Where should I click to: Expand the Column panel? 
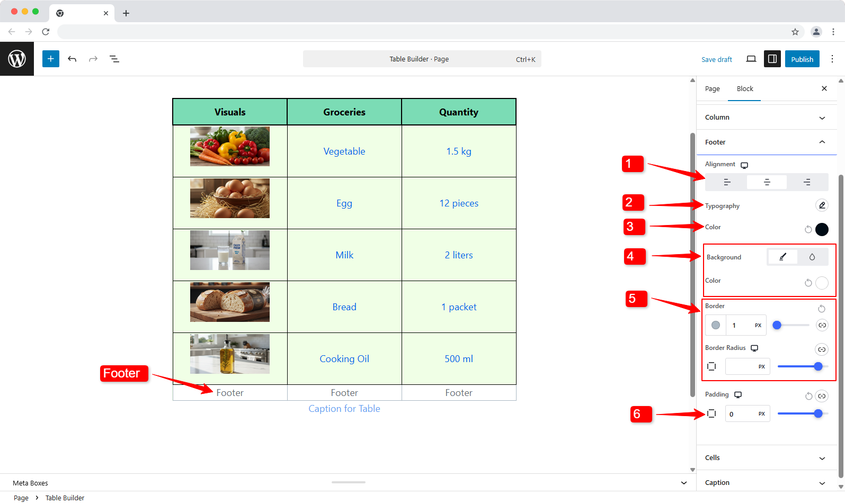[766, 118]
